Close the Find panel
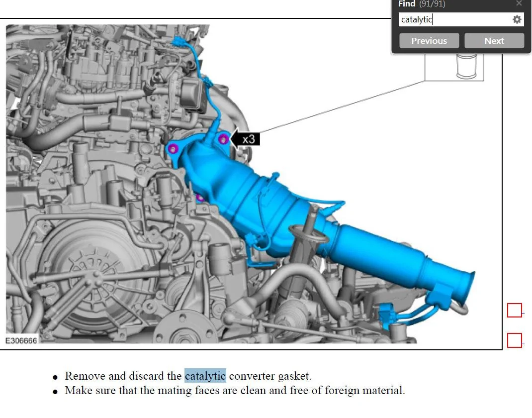The height and width of the screenshot is (418, 532). [519, 3]
